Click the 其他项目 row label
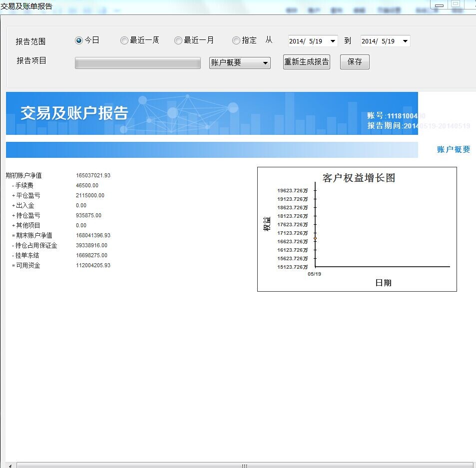Image resolution: width=476 pixels, height=468 pixels. (26, 225)
